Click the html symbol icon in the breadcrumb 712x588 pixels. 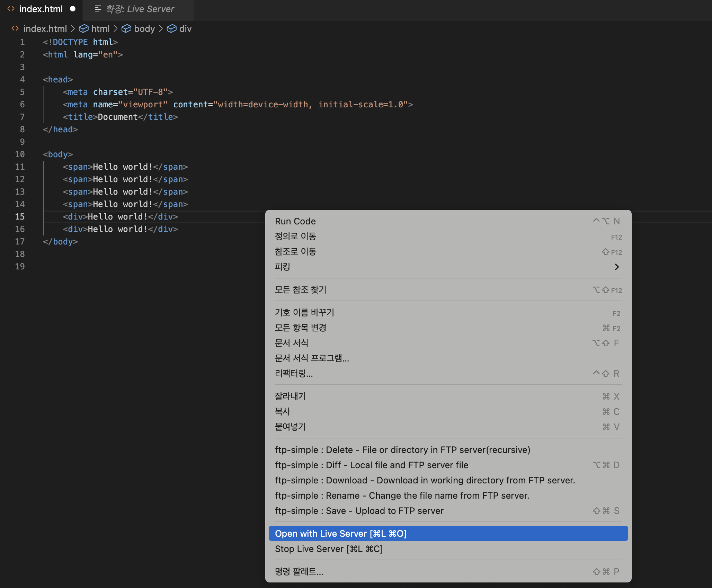[83, 29]
